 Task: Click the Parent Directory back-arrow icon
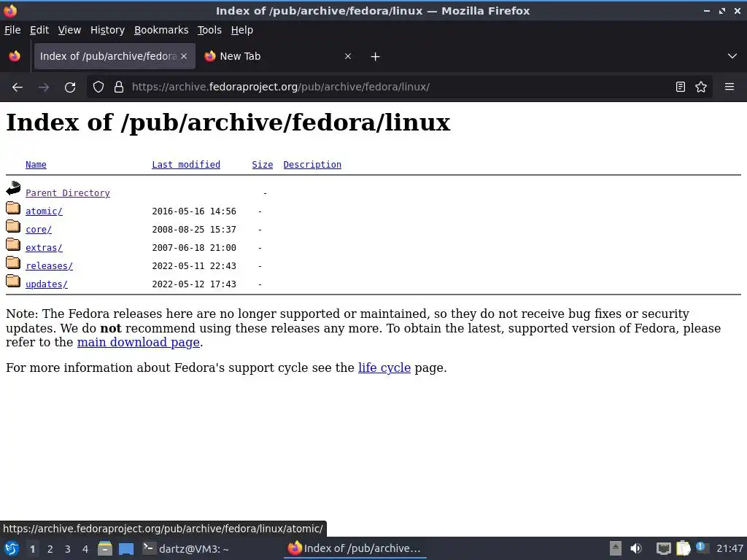click(13, 189)
